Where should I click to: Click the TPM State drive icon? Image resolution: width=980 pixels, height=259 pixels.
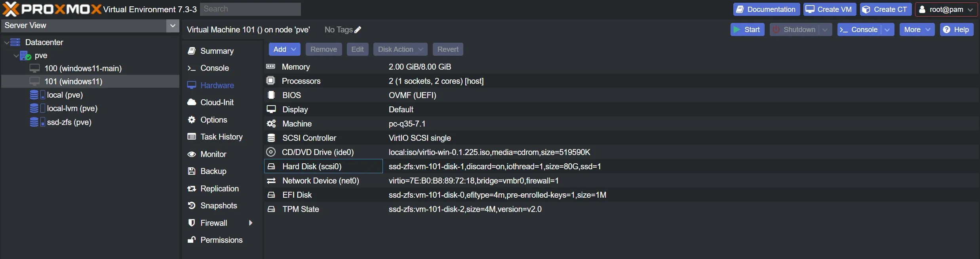click(271, 209)
